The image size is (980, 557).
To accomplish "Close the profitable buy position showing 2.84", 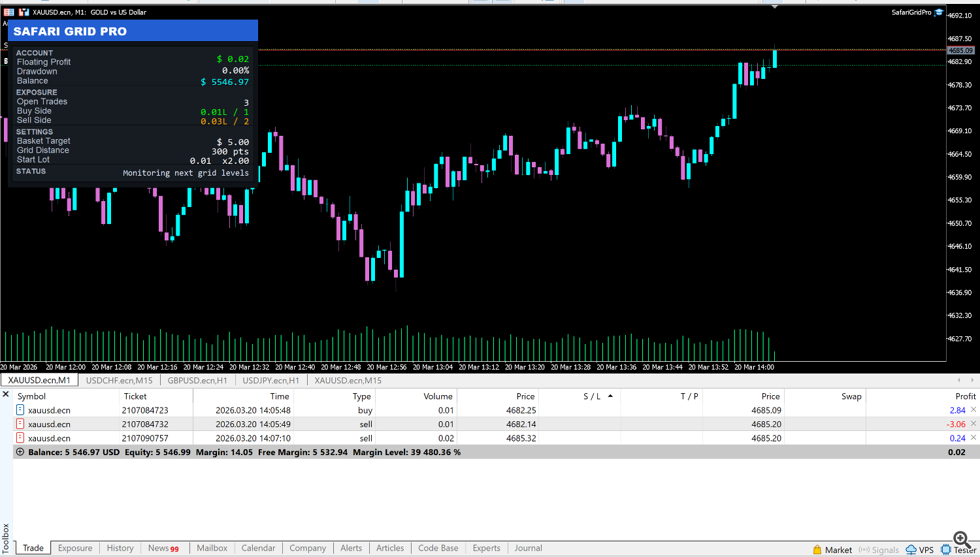I will tap(974, 410).
